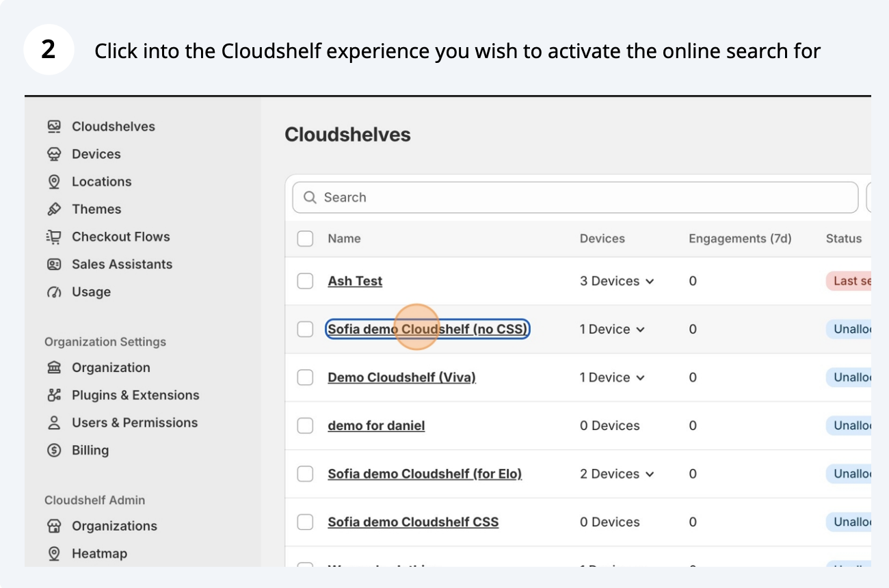Toggle the select-all checkbox in header
Image resolution: width=889 pixels, height=588 pixels.
(305, 239)
